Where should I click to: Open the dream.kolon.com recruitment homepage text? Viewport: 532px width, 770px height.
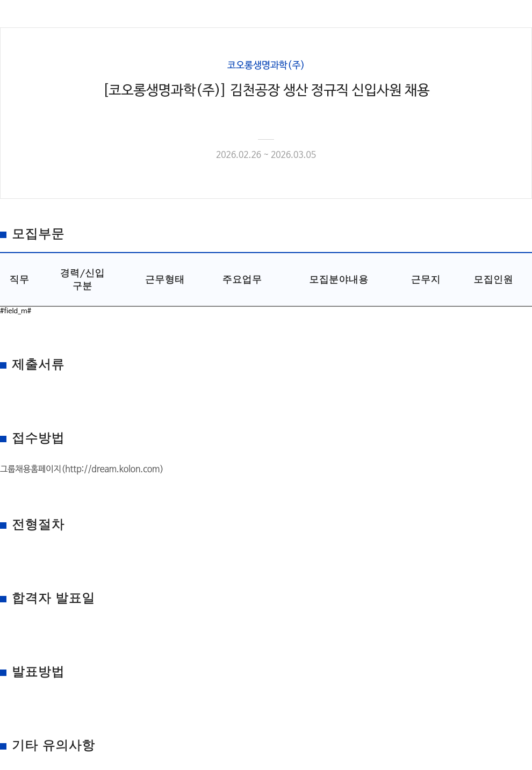[82, 469]
